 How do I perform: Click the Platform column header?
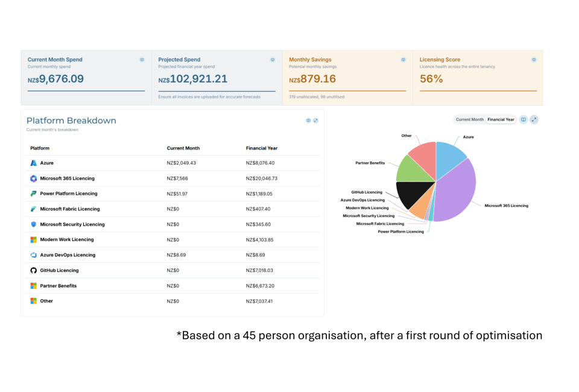[x=40, y=148]
